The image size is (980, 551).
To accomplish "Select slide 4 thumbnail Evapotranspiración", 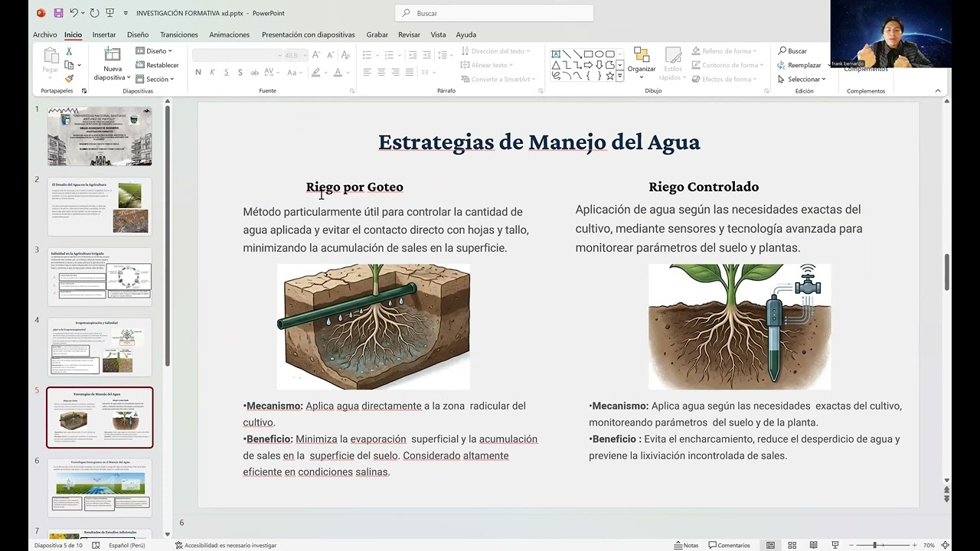I will (100, 347).
